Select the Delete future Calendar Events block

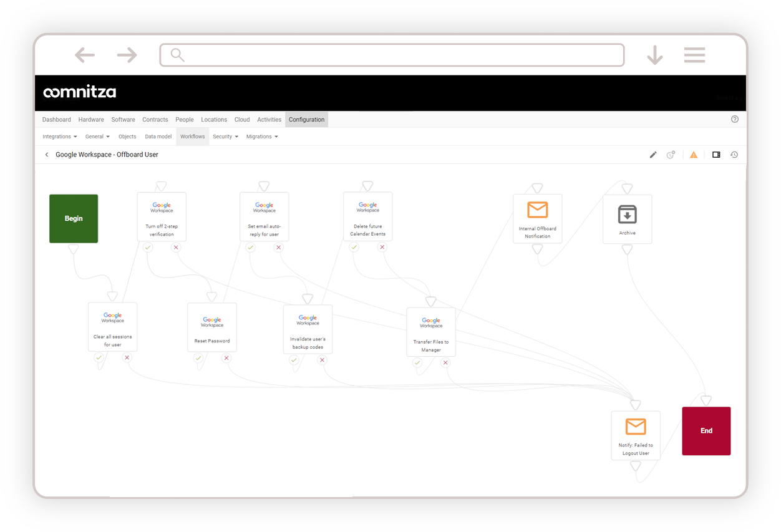point(368,216)
